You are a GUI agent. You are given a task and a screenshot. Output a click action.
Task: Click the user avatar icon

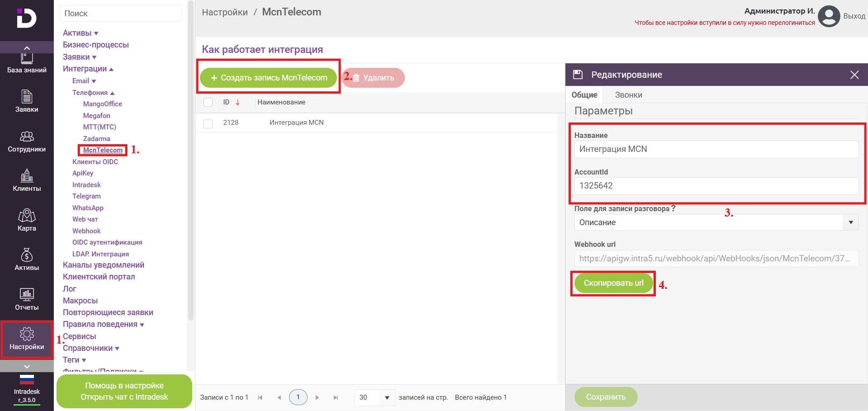point(829,16)
